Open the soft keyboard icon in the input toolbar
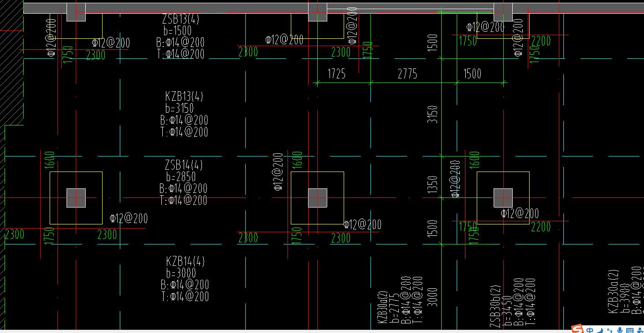 630,330
